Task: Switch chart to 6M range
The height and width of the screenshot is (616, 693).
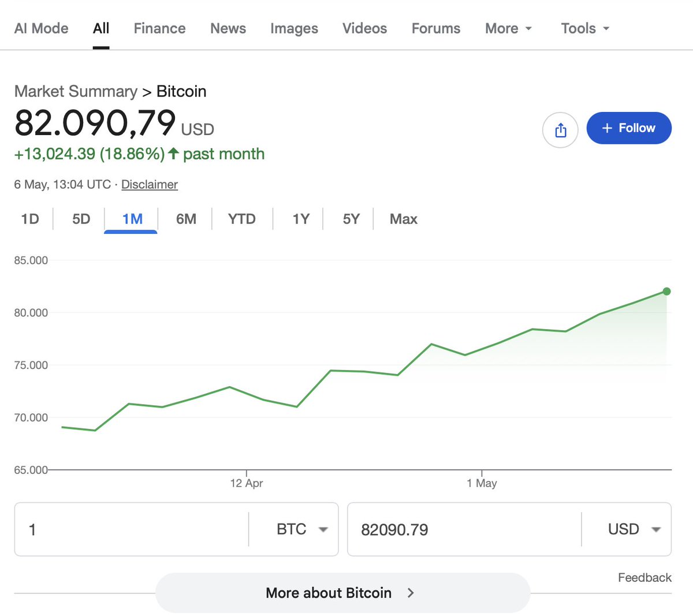Action: click(186, 219)
